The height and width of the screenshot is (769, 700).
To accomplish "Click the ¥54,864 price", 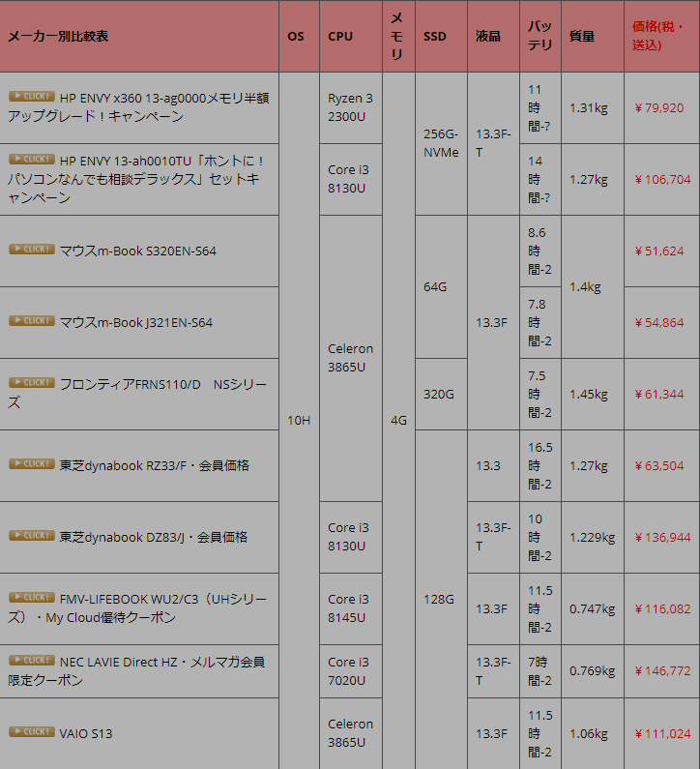I will point(659,322).
